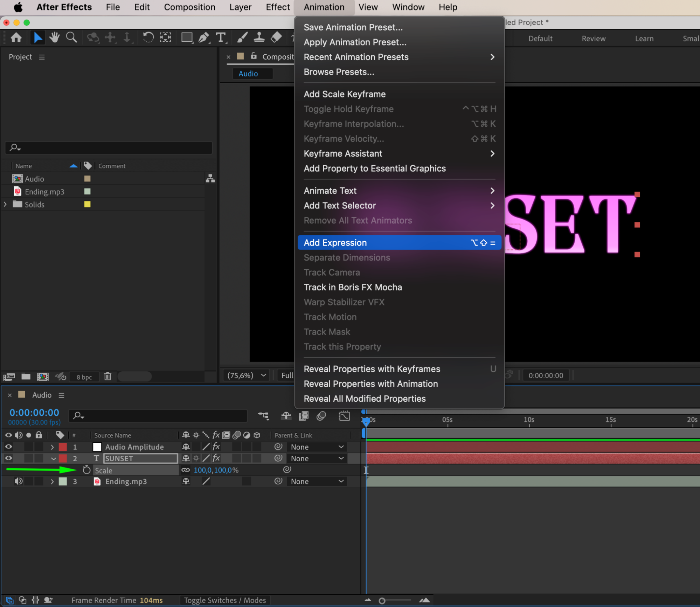Toggle shy switch on Audio Amplitude layer
The width and height of the screenshot is (700, 607).
186,447
